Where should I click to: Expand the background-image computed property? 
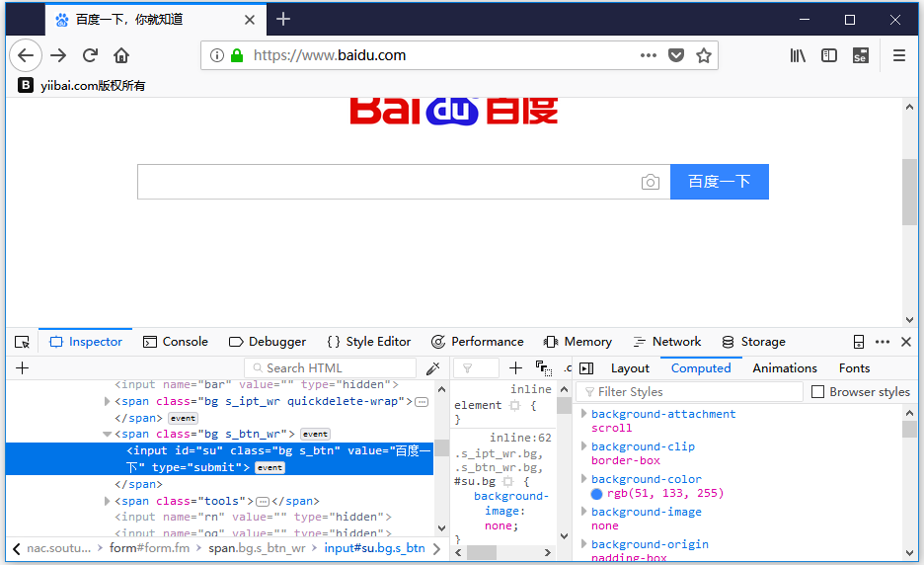[584, 511]
